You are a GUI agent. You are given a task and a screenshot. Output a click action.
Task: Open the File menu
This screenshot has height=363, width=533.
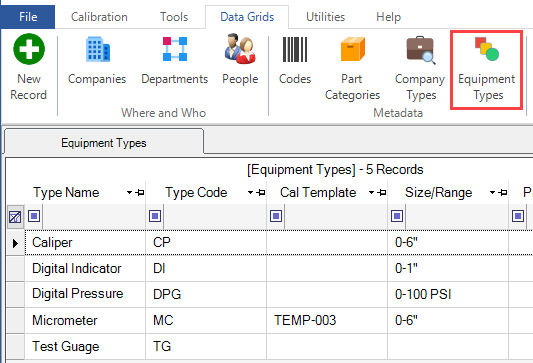click(28, 17)
